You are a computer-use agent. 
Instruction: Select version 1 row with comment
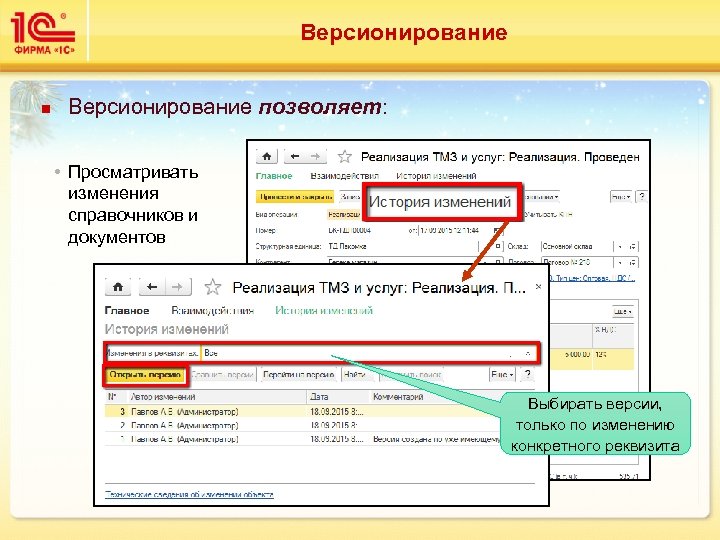pos(303,439)
